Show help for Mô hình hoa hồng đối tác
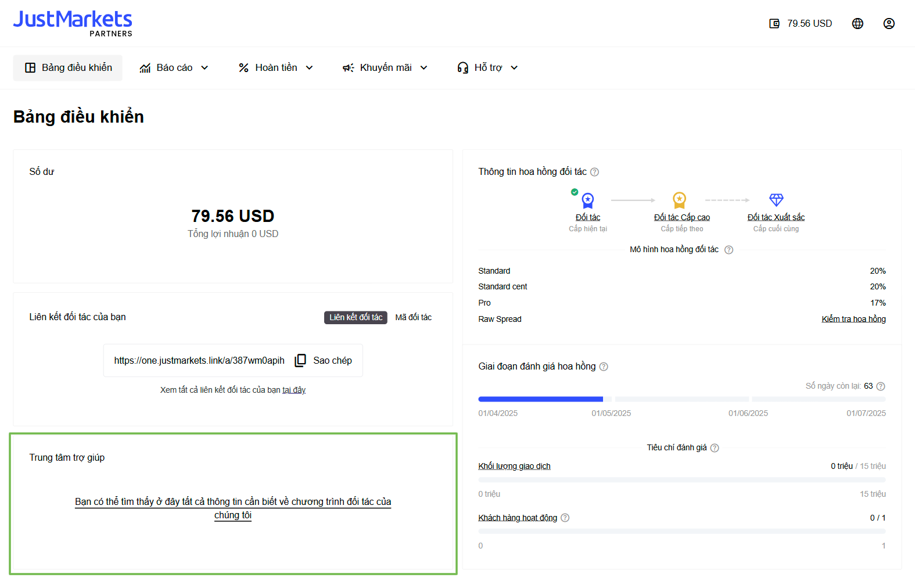The width and height of the screenshot is (915, 588). point(729,250)
